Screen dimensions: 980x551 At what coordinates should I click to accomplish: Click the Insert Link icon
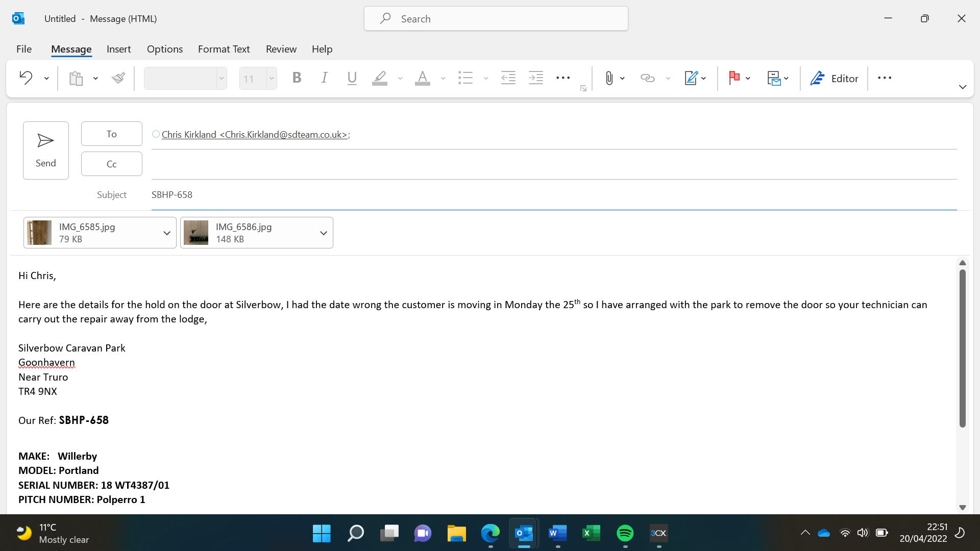tap(647, 78)
